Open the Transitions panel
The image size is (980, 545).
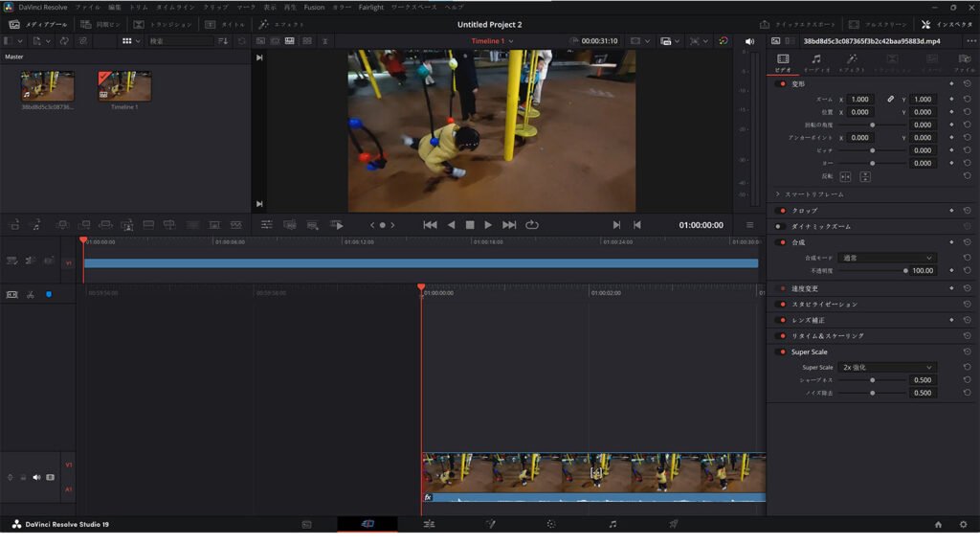tap(163, 24)
